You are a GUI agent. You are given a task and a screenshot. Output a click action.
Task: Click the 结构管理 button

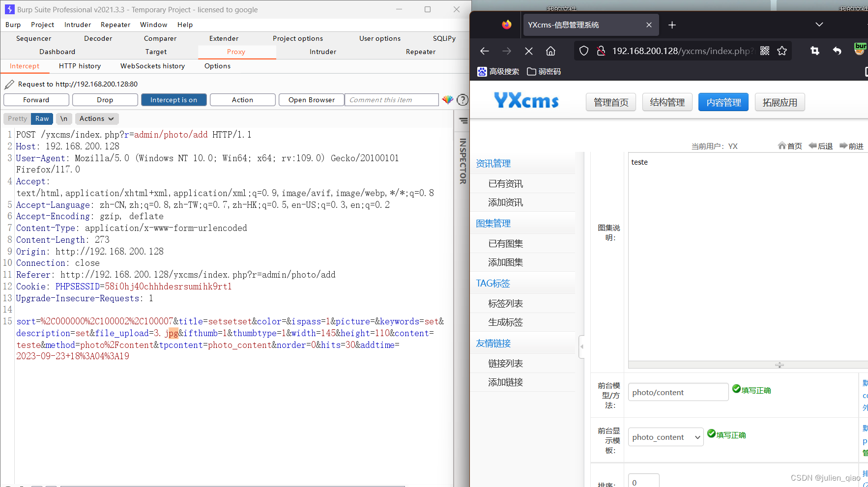click(667, 102)
